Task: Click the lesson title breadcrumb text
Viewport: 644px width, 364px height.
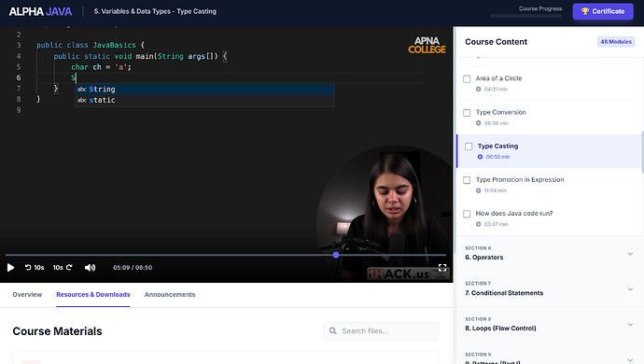Action: tap(155, 11)
